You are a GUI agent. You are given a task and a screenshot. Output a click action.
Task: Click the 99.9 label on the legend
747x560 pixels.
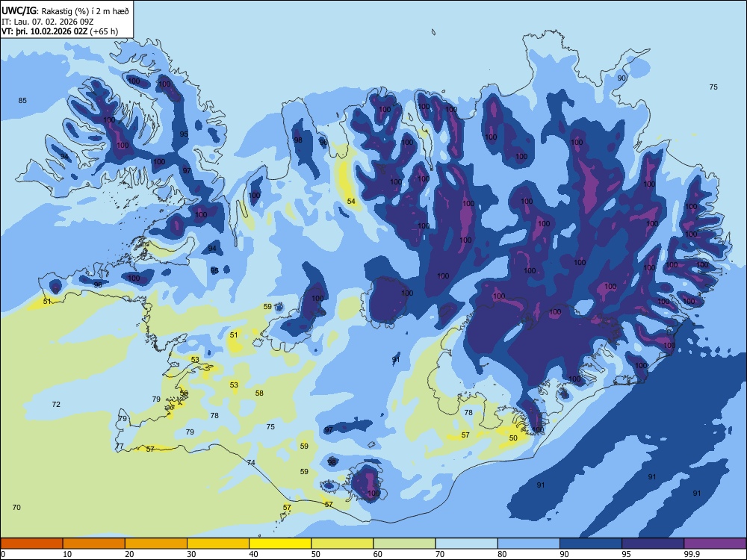click(692, 554)
